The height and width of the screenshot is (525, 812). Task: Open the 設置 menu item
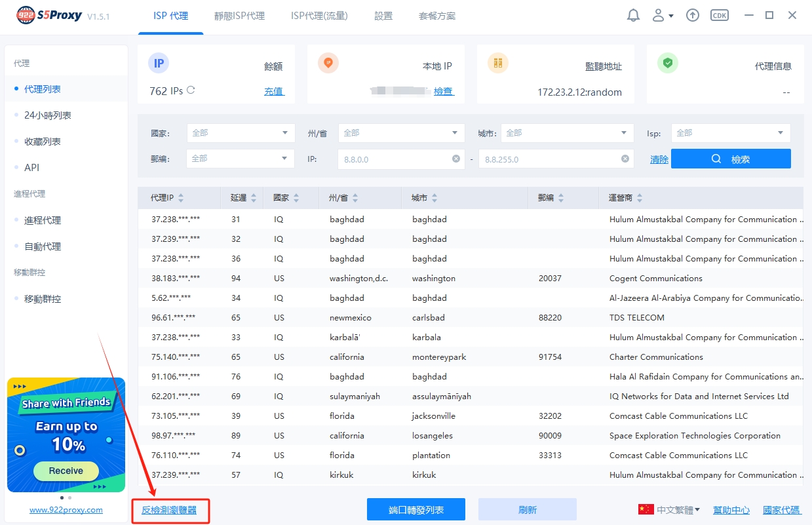point(383,16)
